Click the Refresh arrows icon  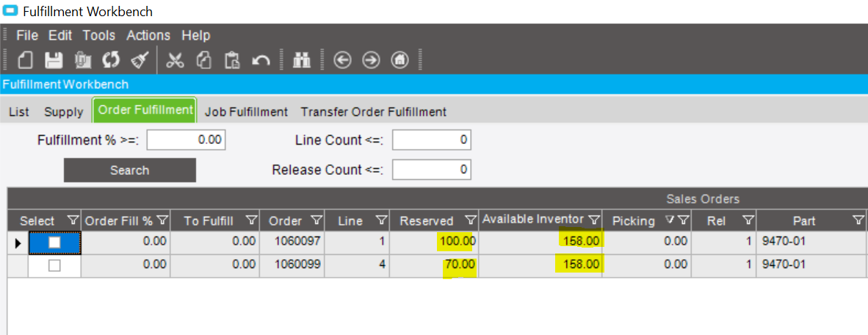111,60
